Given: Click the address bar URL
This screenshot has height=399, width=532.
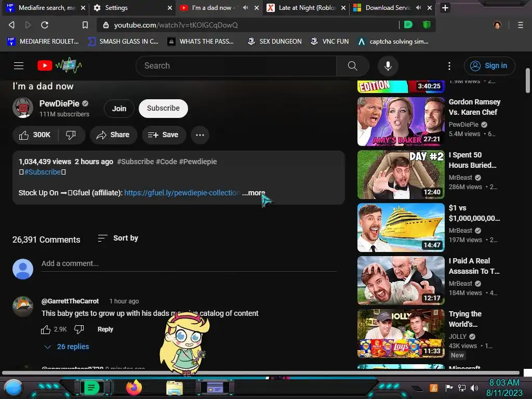Looking at the screenshot, I should click(176, 25).
